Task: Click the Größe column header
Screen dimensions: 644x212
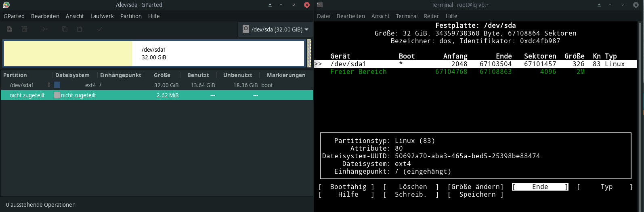Action: coord(162,75)
